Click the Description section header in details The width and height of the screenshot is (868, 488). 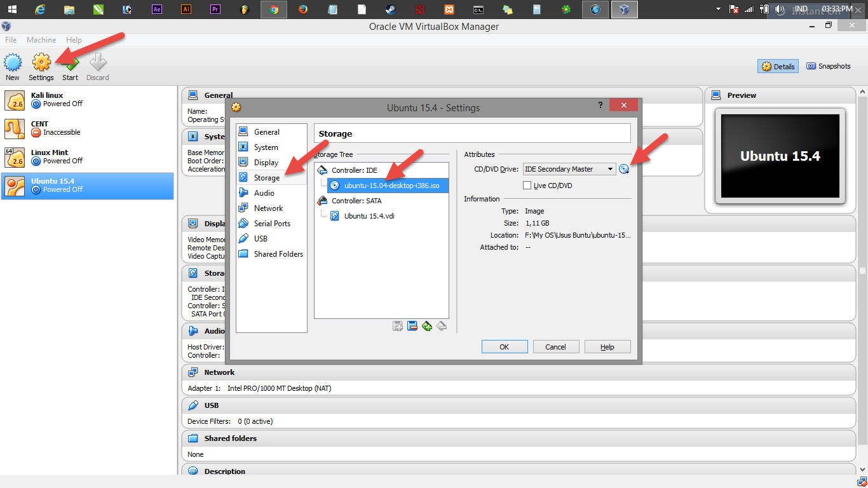pyautogui.click(x=519, y=471)
